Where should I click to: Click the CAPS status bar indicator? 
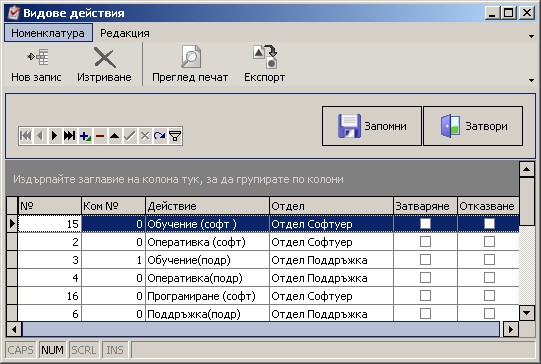click(21, 350)
